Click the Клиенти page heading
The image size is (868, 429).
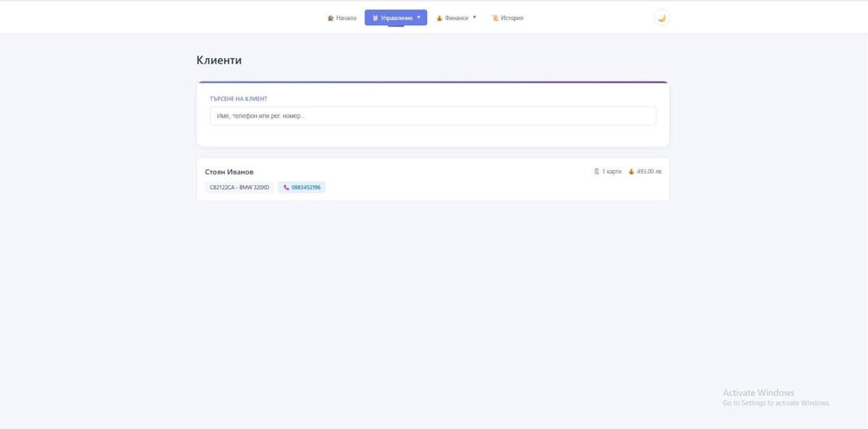(220, 60)
